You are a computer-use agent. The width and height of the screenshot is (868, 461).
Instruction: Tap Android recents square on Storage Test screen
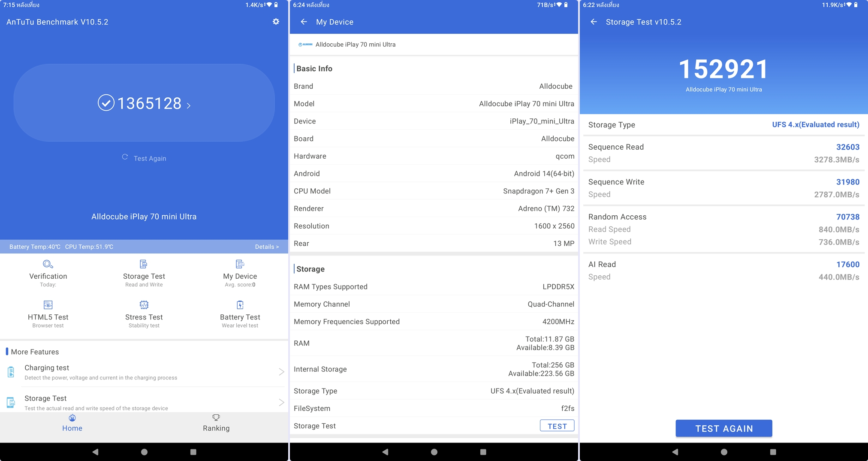pyautogui.click(x=773, y=452)
